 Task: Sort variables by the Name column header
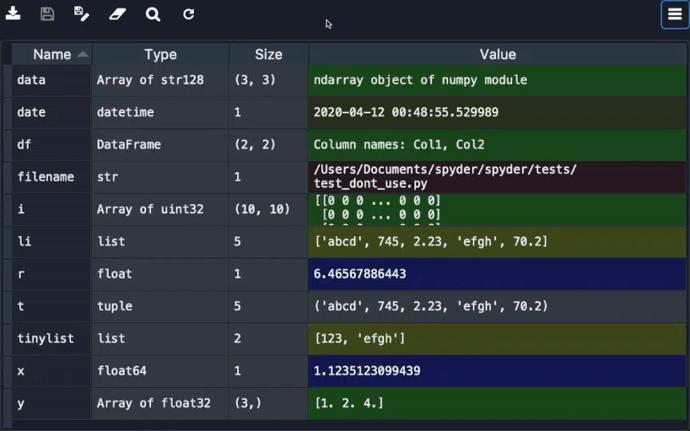click(52, 55)
